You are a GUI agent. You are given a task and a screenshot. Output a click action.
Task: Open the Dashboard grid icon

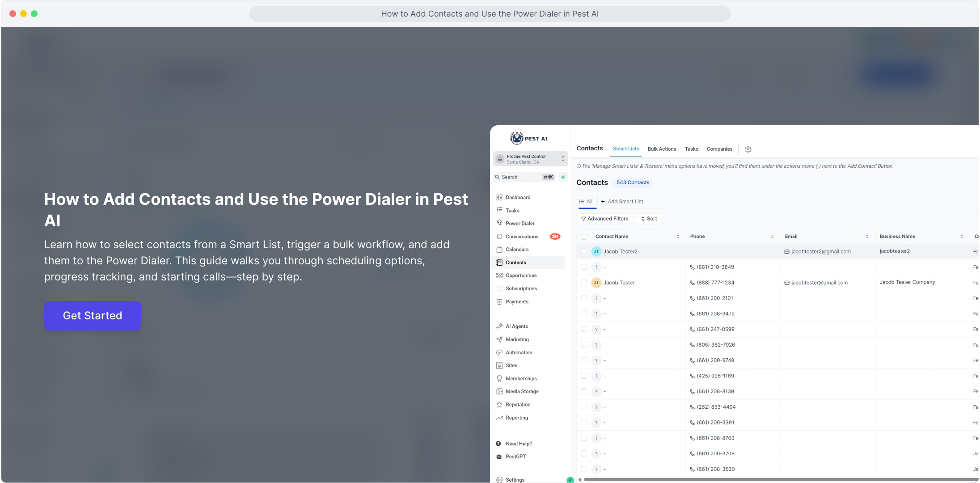pyautogui.click(x=499, y=197)
